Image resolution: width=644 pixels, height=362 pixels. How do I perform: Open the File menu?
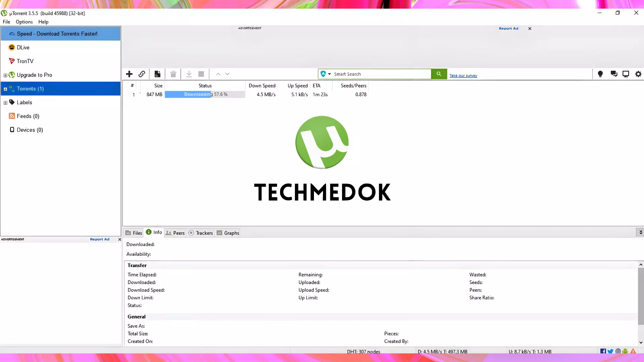pos(6,22)
